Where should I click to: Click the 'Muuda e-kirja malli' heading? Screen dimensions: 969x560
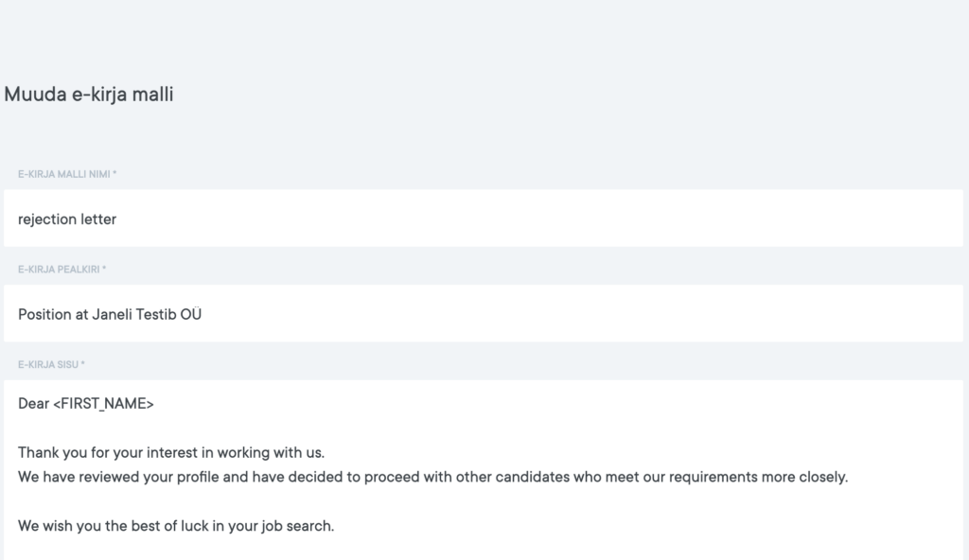(89, 95)
